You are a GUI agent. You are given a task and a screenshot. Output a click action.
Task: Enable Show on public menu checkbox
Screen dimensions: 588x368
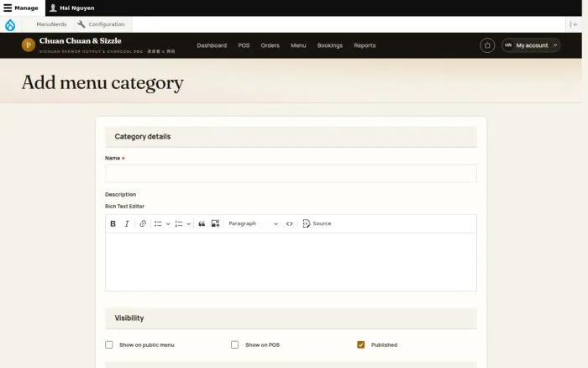click(x=108, y=344)
